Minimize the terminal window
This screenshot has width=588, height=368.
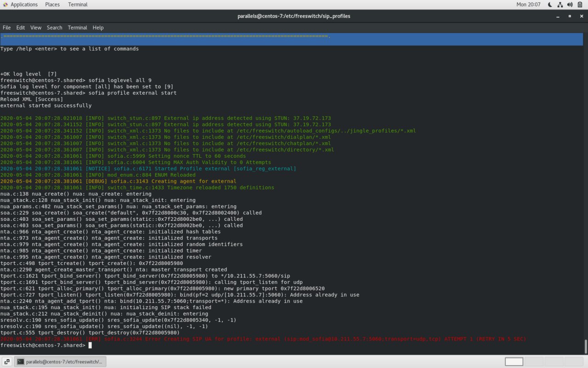[x=558, y=16]
